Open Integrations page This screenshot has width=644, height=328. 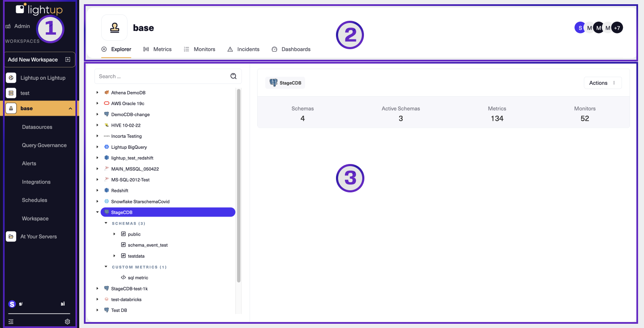click(36, 182)
